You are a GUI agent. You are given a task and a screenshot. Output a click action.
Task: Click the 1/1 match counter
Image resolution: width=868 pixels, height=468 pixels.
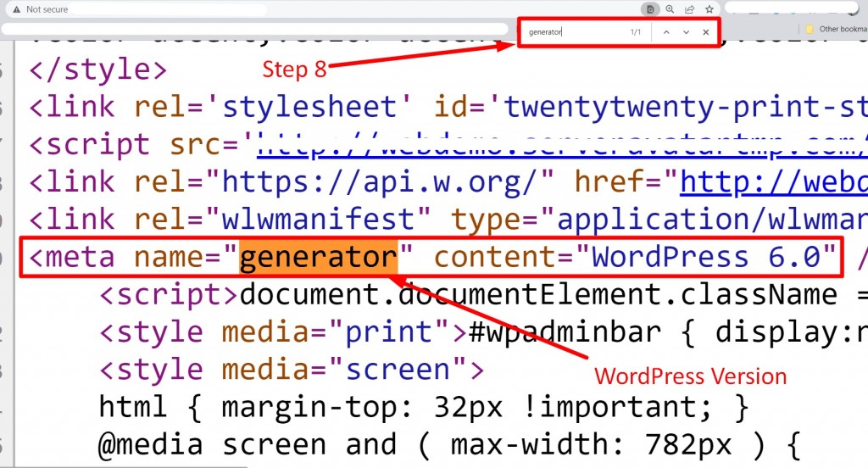636,32
